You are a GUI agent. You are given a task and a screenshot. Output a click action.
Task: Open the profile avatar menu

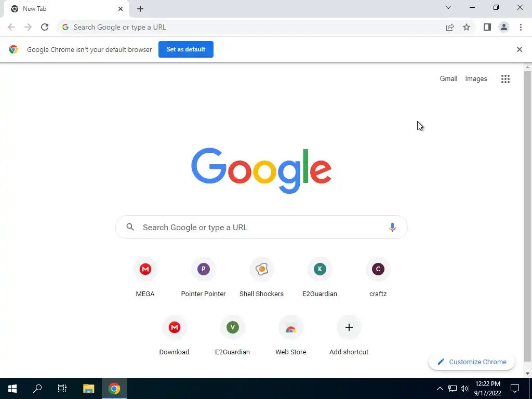(504, 27)
